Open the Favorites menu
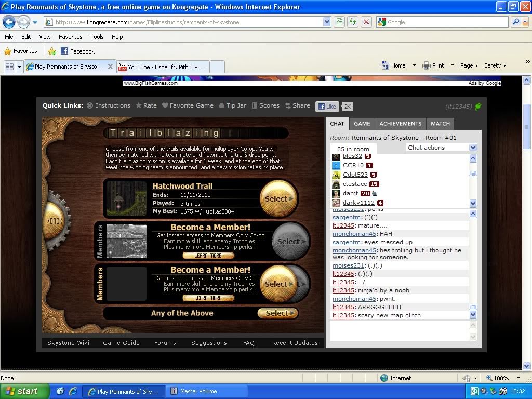 (x=70, y=37)
